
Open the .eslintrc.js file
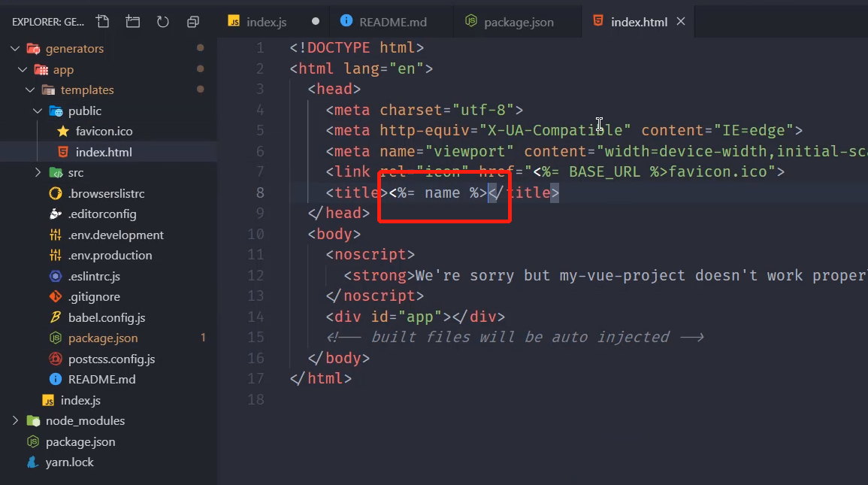(x=94, y=276)
